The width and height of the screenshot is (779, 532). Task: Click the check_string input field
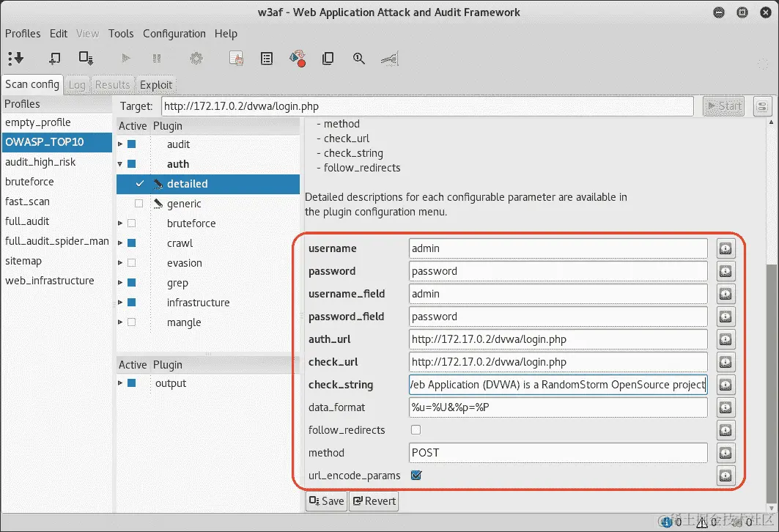point(558,385)
